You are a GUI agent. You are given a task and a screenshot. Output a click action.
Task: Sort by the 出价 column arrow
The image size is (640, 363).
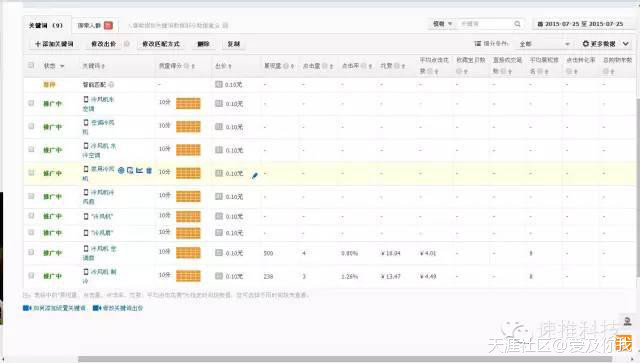(230, 66)
